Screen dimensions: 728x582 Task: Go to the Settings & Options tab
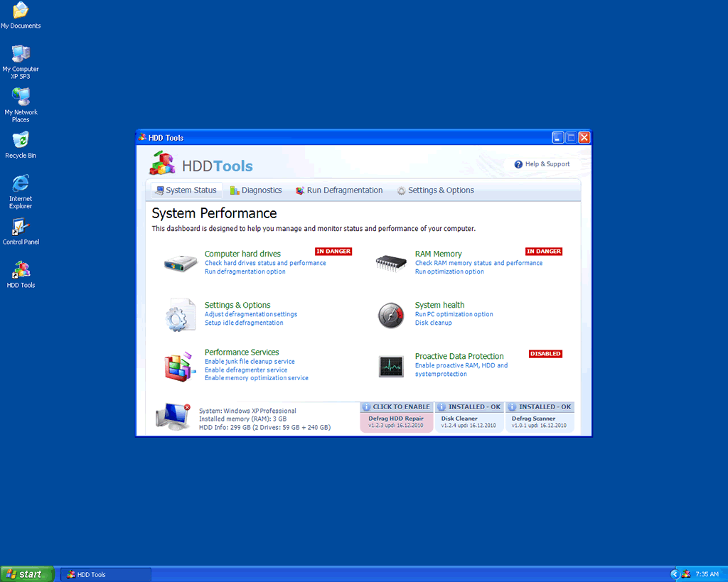(435, 190)
